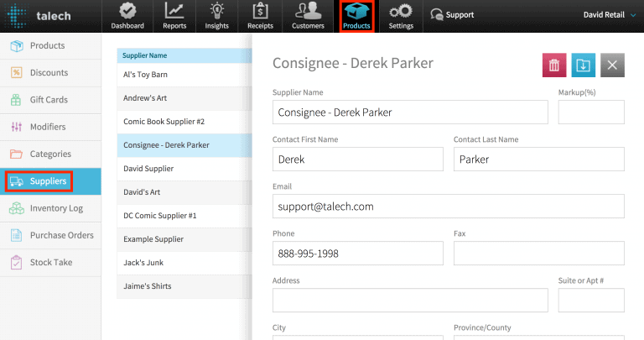
Task: Open the Insights lightbulb icon
Action: (216, 16)
